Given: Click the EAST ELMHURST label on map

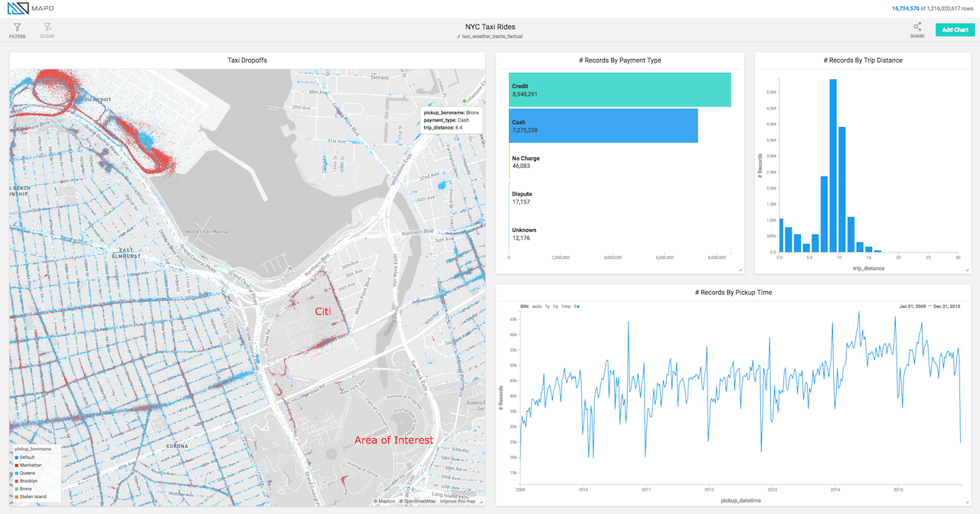Looking at the screenshot, I should [126, 253].
